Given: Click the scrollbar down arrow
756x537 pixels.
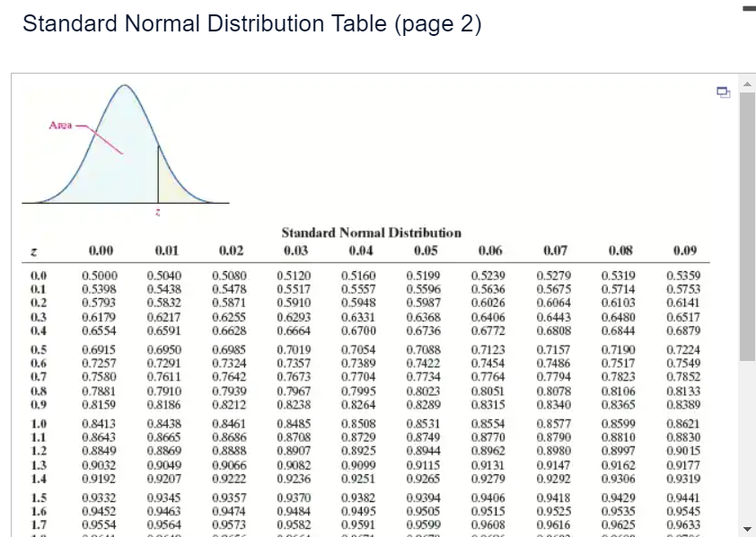Looking at the screenshot, I should pyautogui.click(x=748, y=530).
